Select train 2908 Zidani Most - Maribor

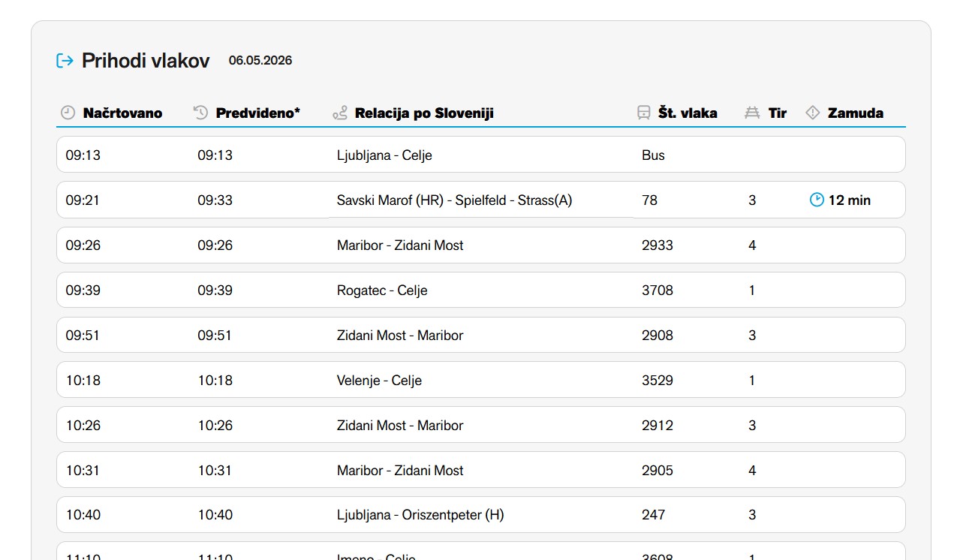(x=480, y=335)
